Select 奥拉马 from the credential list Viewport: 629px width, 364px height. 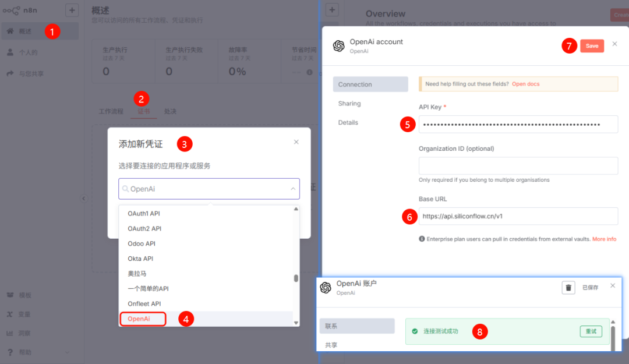point(206,274)
